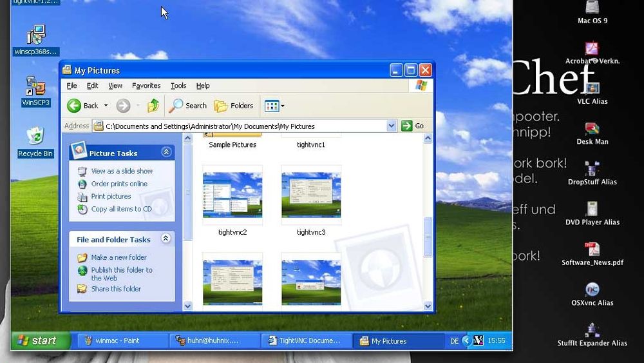The image size is (644, 363).
Task: Open Back button history dropdown arrow
Action: click(x=106, y=106)
